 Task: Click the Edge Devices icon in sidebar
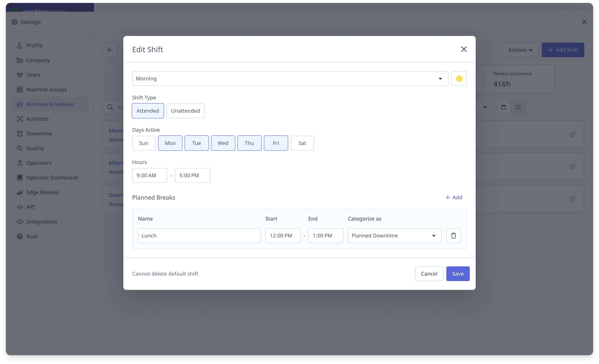19,192
